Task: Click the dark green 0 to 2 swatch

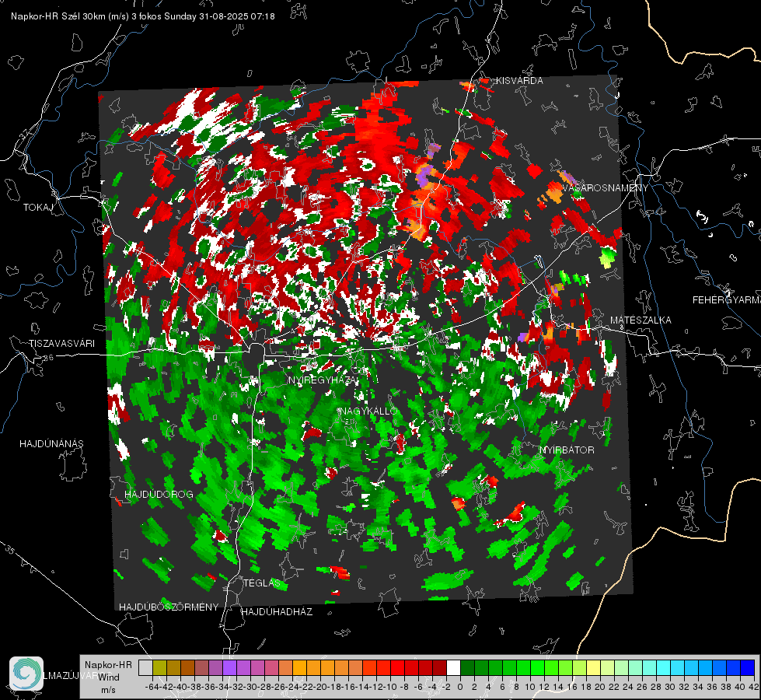Action: click(x=467, y=667)
